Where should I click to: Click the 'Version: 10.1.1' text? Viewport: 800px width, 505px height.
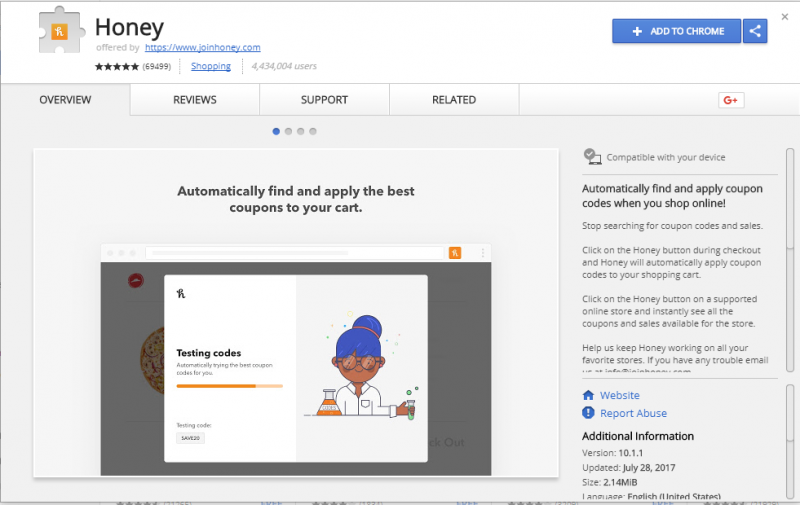click(612, 453)
